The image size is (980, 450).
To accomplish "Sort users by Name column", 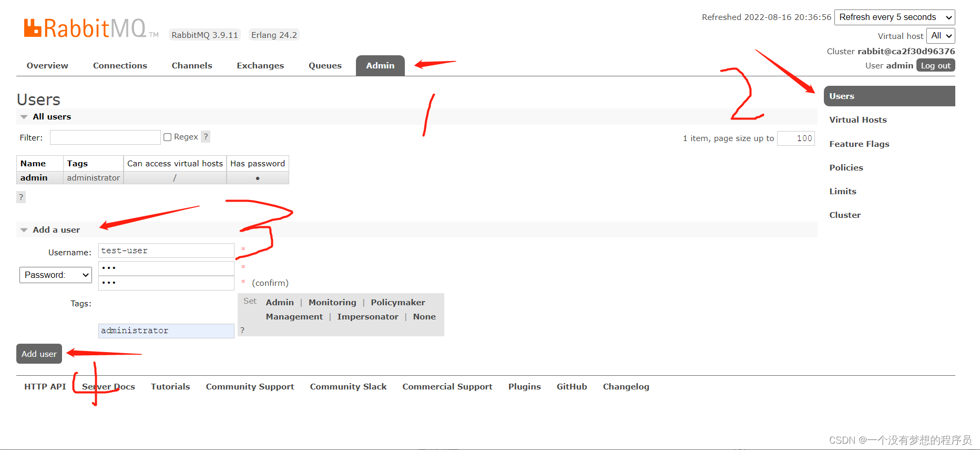I will 33,164.
